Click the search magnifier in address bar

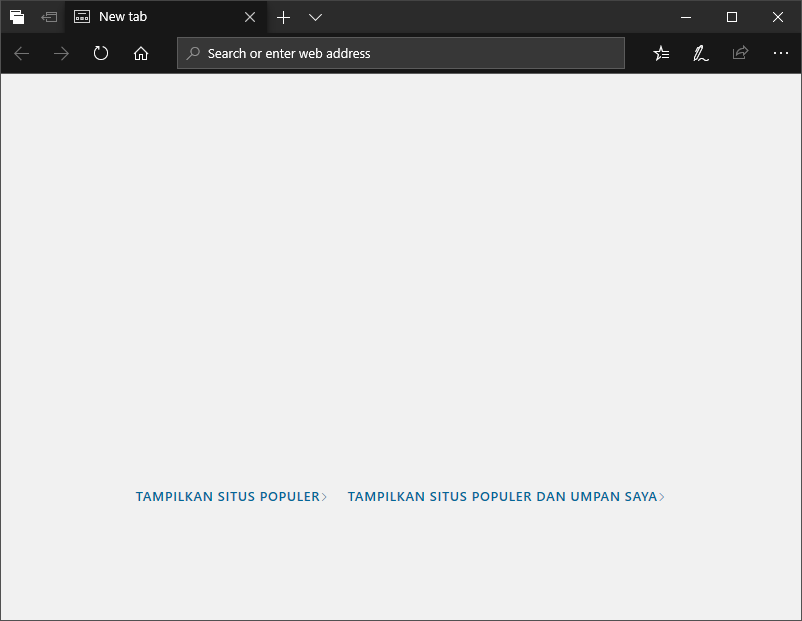click(x=193, y=53)
